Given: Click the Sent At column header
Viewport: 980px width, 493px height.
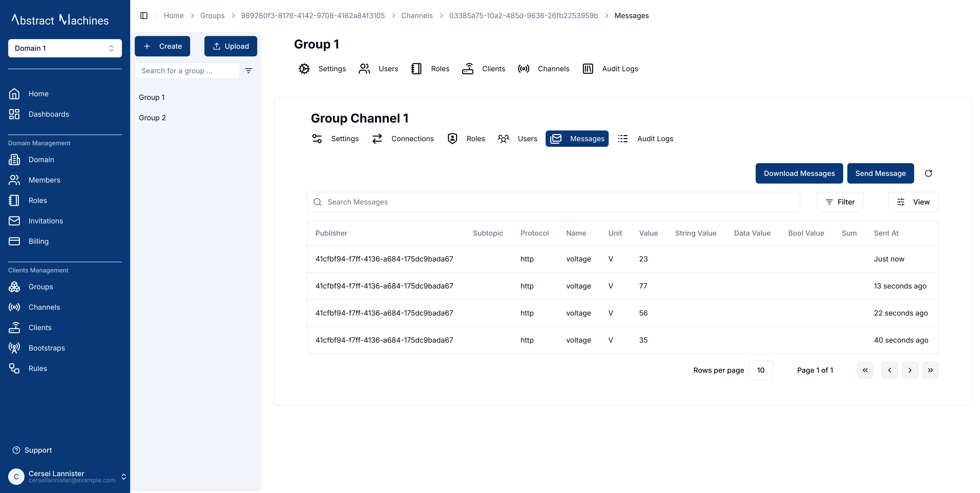Looking at the screenshot, I should tap(886, 233).
